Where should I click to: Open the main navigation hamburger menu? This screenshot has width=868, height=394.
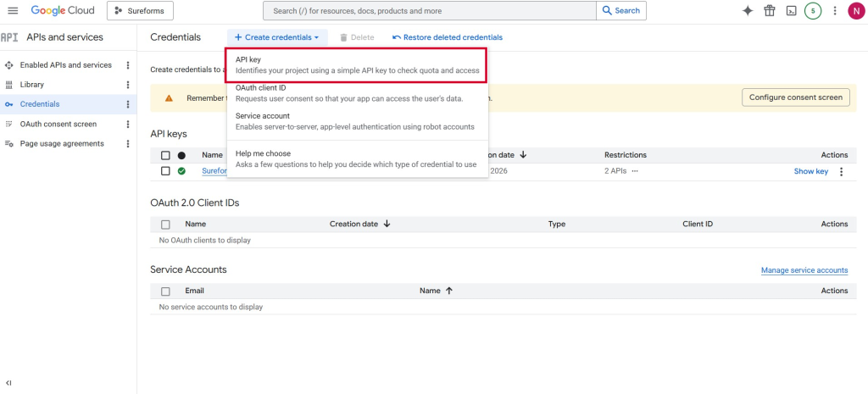pyautogui.click(x=13, y=10)
